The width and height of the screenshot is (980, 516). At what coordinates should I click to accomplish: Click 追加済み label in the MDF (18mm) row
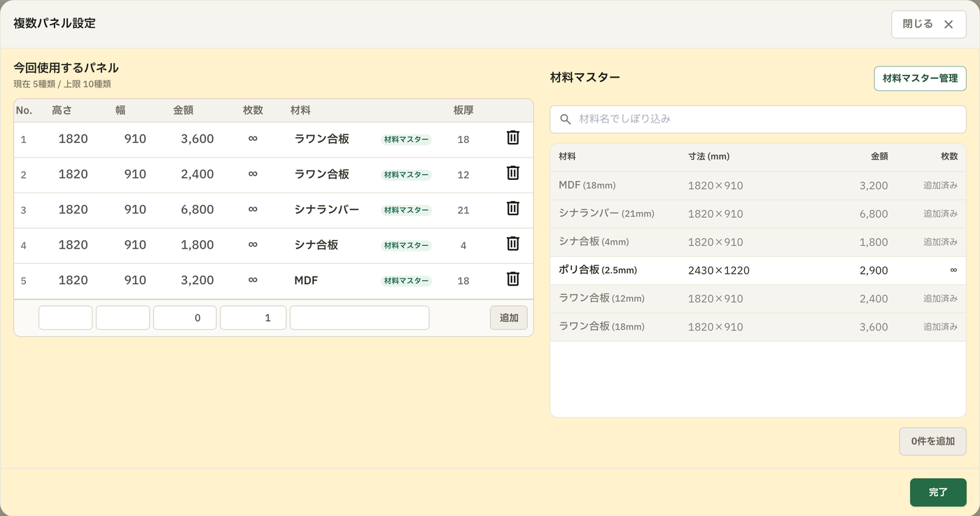(940, 186)
